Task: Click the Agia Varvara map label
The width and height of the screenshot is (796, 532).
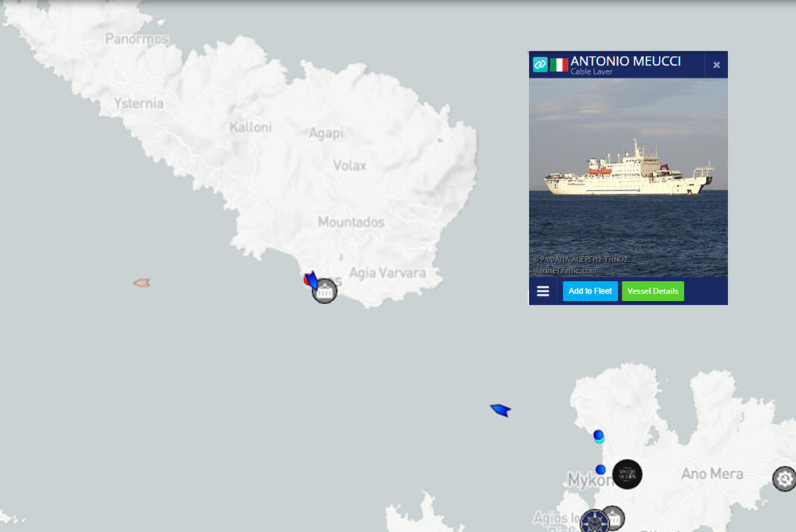Action: 388,273
